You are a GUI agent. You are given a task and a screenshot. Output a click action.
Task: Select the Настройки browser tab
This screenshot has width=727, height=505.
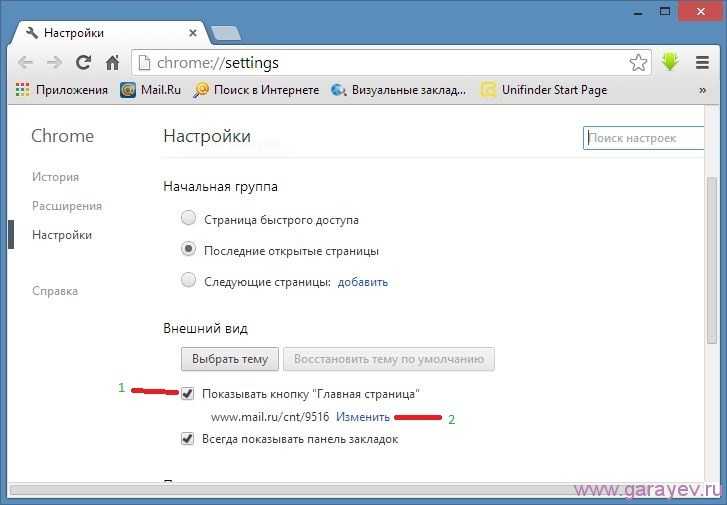[x=110, y=33]
